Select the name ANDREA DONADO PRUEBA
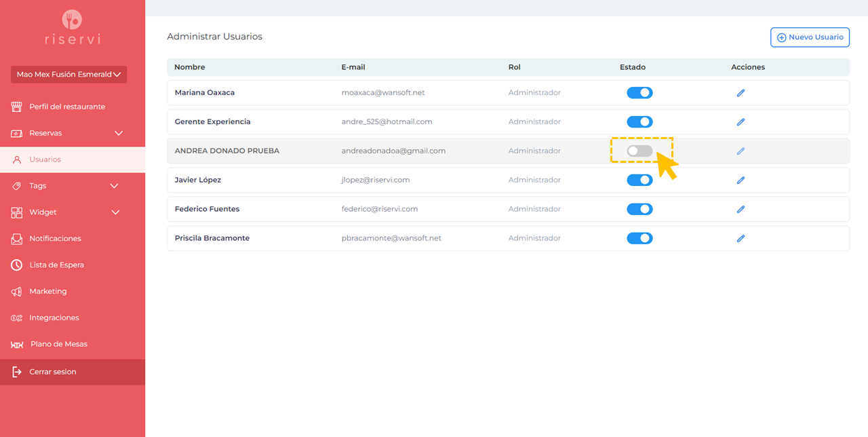This screenshot has width=868, height=437. click(x=227, y=151)
